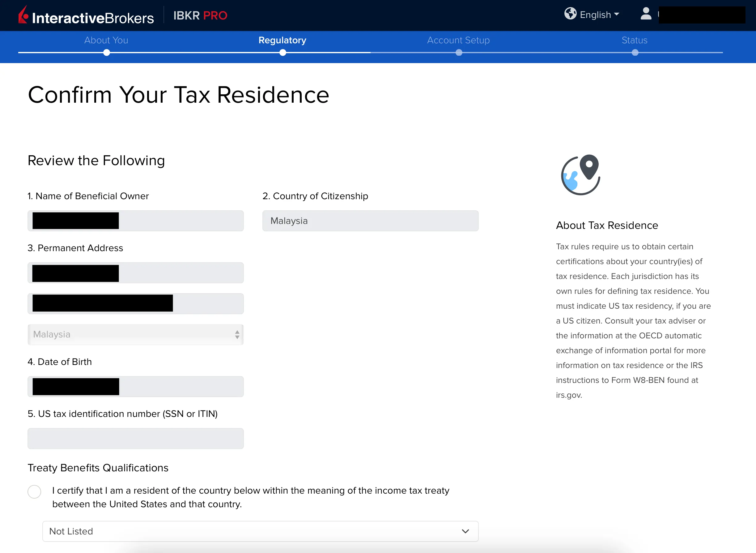Open the user profile icon
The height and width of the screenshot is (553, 756).
point(646,14)
